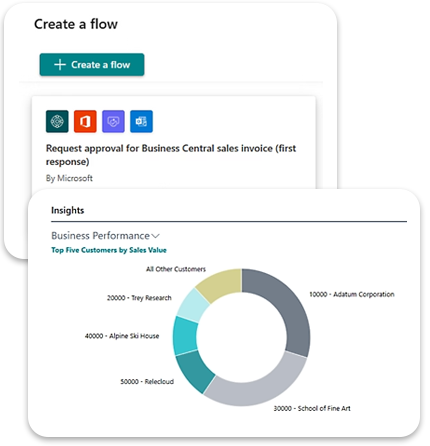
Task: Click the 10000 - Adatum Corporation label
Action: click(x=352, y=294)
